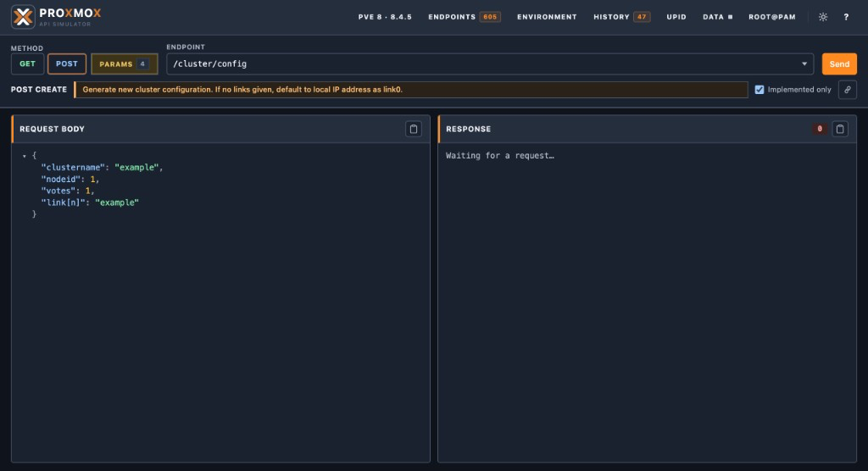Open the ENDPOINTS menu
Screen dimensions: 868x471
(x=464, y=17)
